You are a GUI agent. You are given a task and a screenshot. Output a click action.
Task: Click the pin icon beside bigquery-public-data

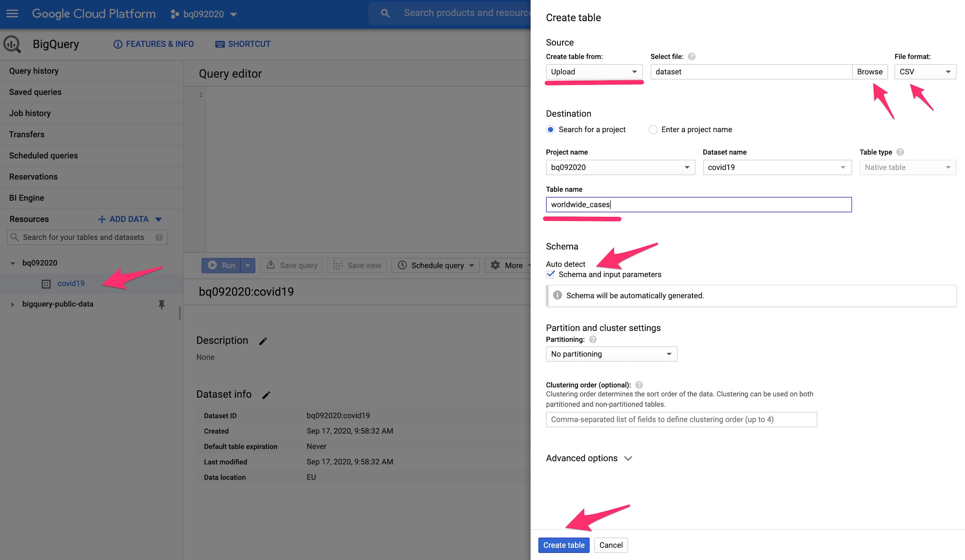coord(162,304)
